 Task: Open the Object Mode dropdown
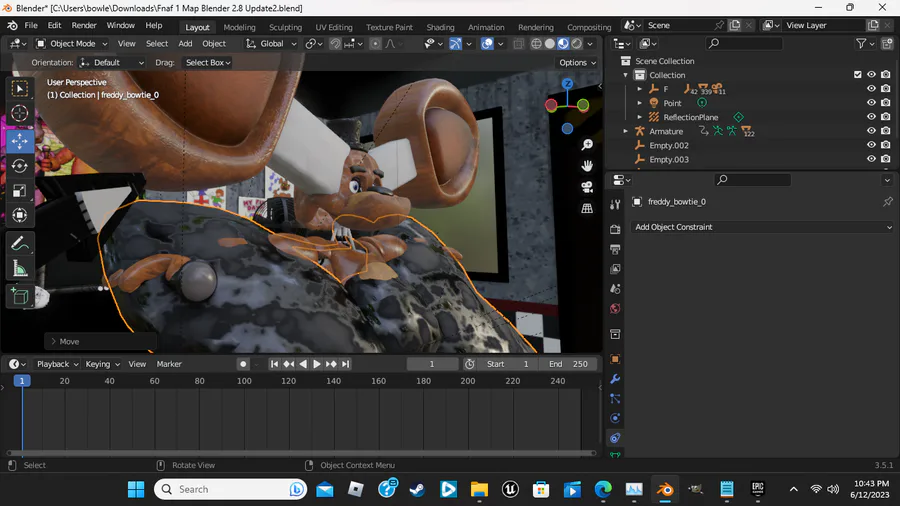pyautogui.click(x=72, y=44)
